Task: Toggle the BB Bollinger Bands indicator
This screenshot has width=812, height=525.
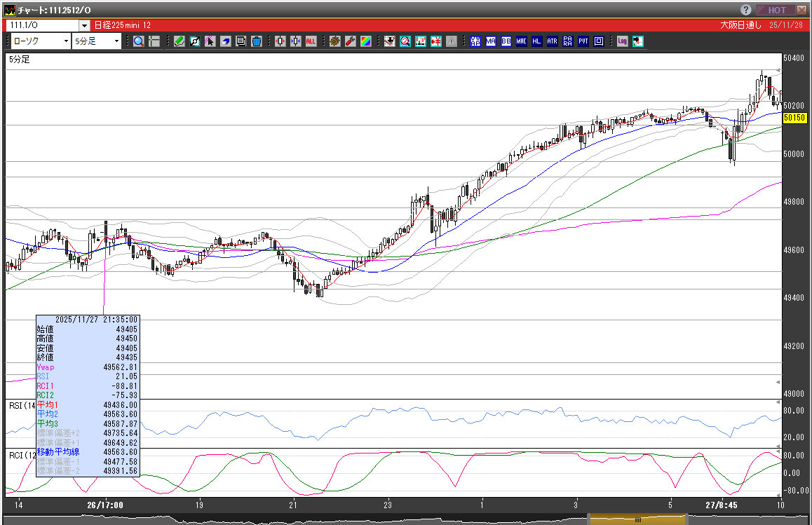Action: point(506,41)
